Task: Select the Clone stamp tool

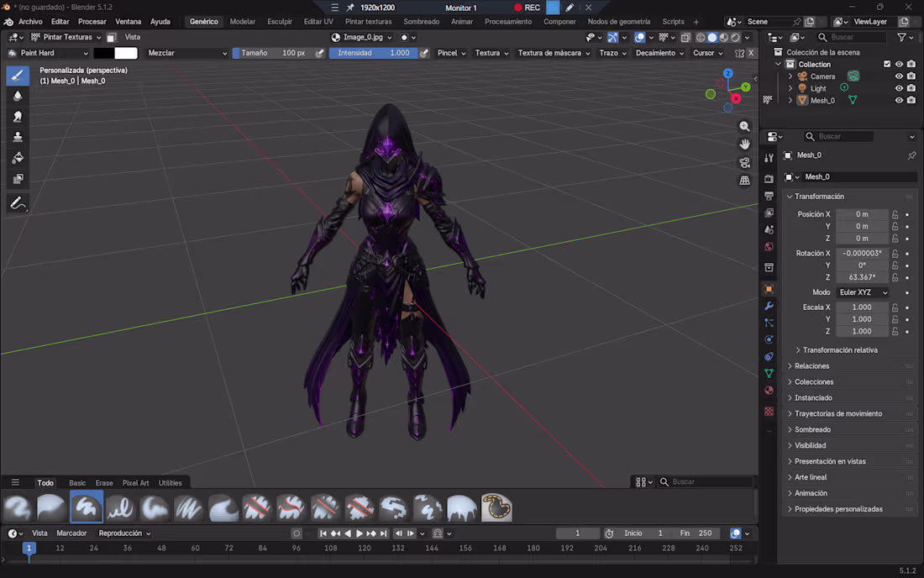Action: point(18,137)
